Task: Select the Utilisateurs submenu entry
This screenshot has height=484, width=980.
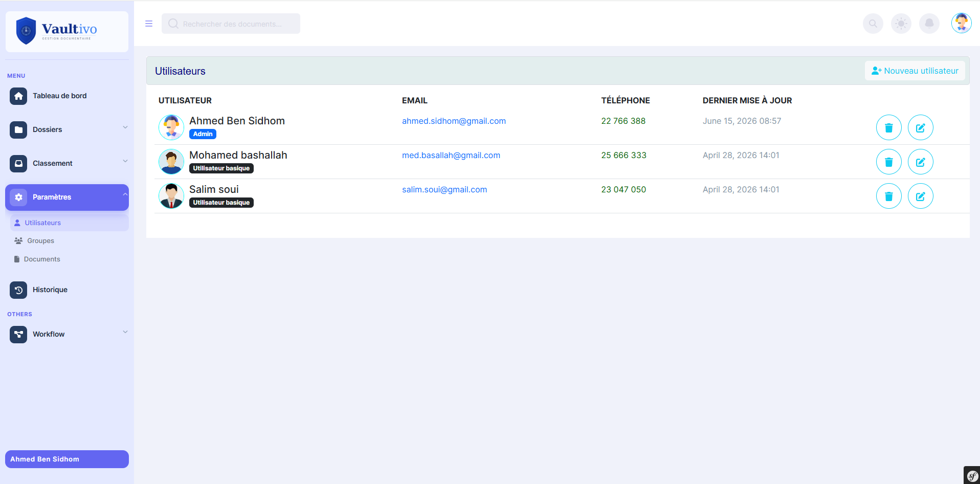Action: (69, 223)
